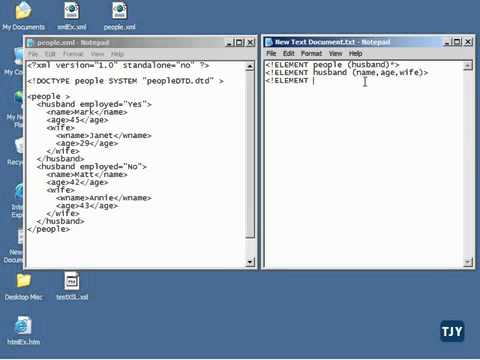Click the '<!DOCTYPE people SYSTEM' line

[x=126, y=81]
